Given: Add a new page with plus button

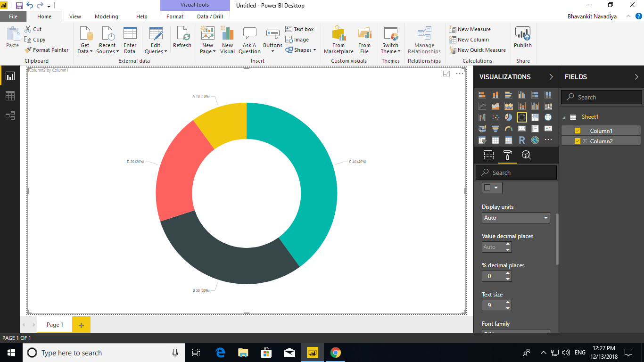Looking at the screenshot, I should coord(81,325).
